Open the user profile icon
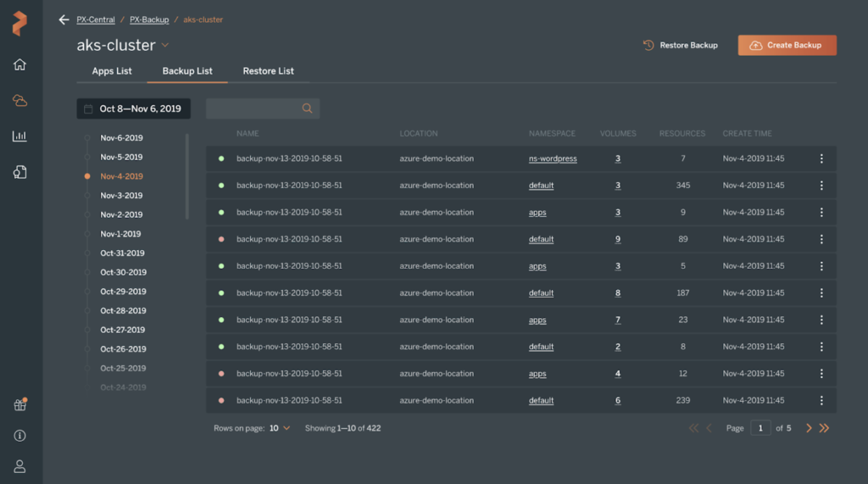The image size is (868, 484). [19, 466]
